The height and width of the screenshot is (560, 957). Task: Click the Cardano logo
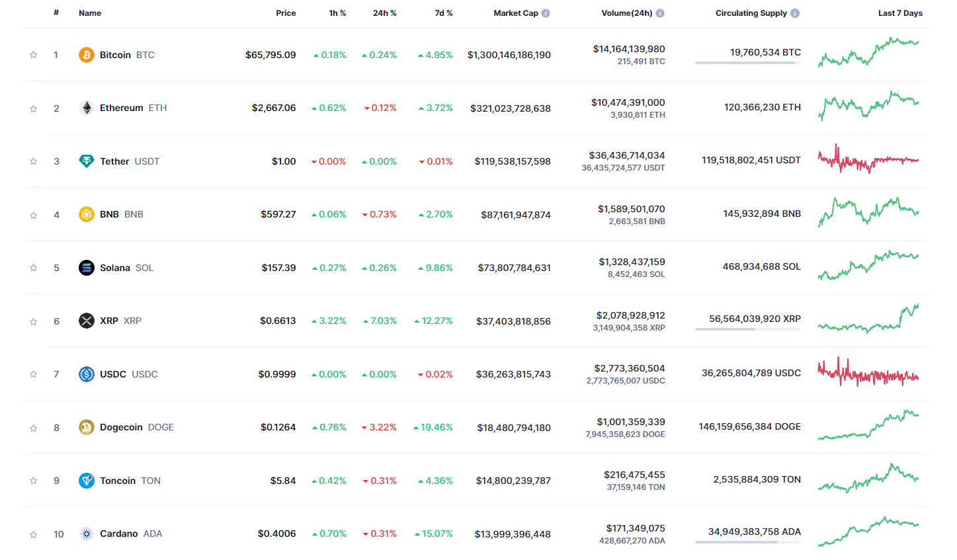87,534
